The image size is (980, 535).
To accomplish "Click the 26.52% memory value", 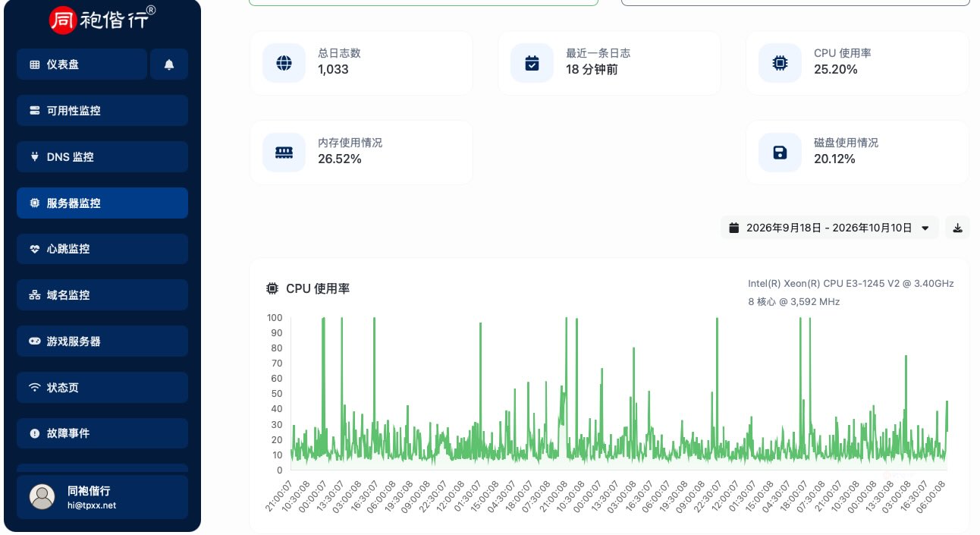I will pyautogui.click(x=340, y=159).
